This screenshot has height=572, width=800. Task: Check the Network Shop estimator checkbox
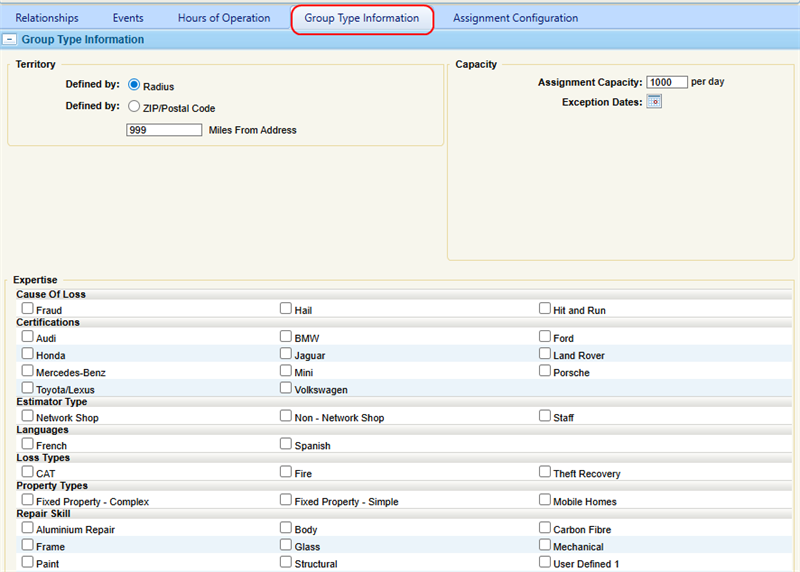(28, 415)
